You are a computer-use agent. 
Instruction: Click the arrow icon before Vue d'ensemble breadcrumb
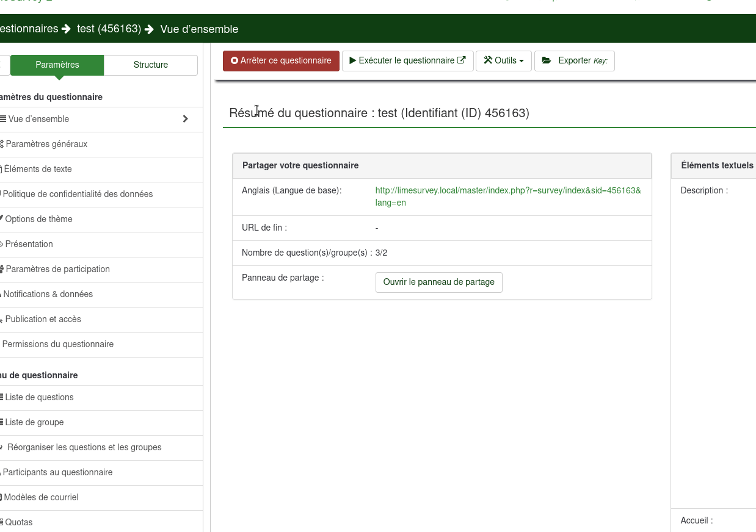(x=150, y=29)
